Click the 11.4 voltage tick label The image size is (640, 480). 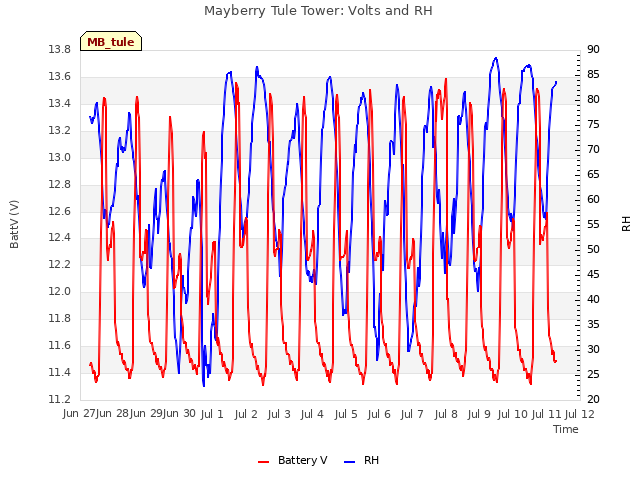point(60,372)
